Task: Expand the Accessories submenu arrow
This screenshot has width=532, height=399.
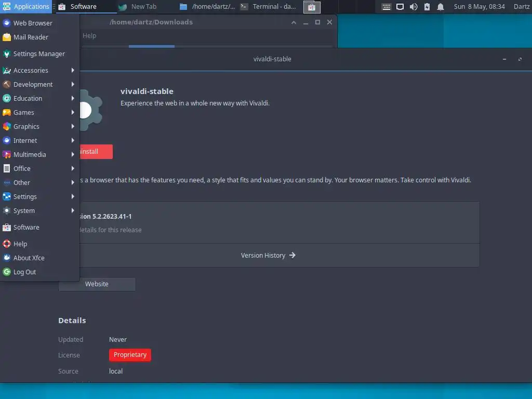Action: click(x=73, y=70)
